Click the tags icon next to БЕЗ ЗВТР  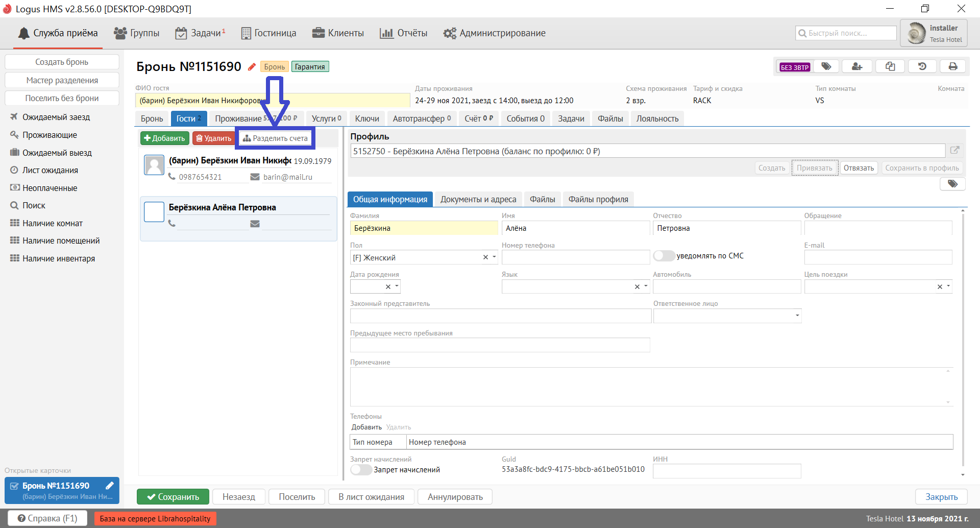coord(826,67)
